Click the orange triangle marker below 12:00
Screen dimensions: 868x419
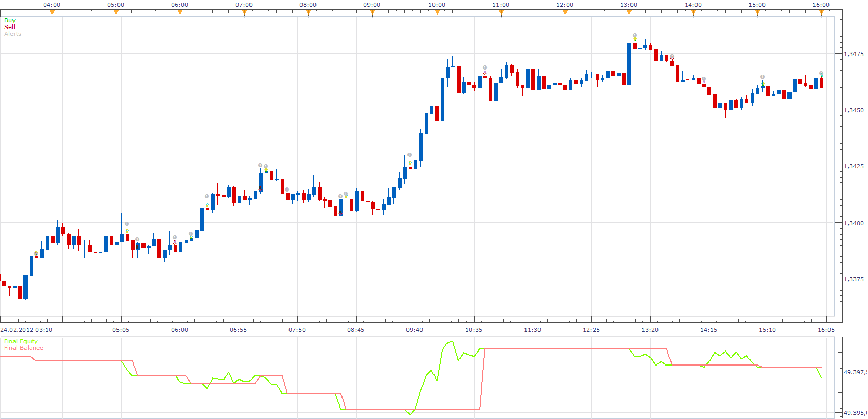[565, 13]
